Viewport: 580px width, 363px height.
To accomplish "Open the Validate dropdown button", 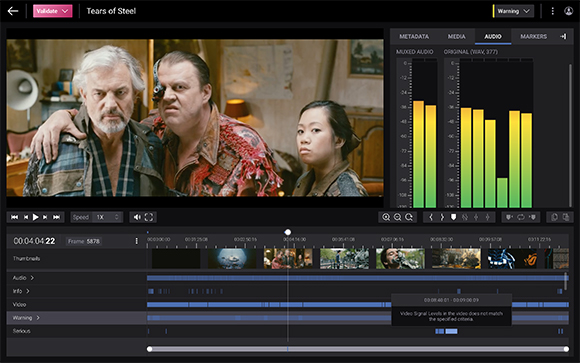I will 53,11.
